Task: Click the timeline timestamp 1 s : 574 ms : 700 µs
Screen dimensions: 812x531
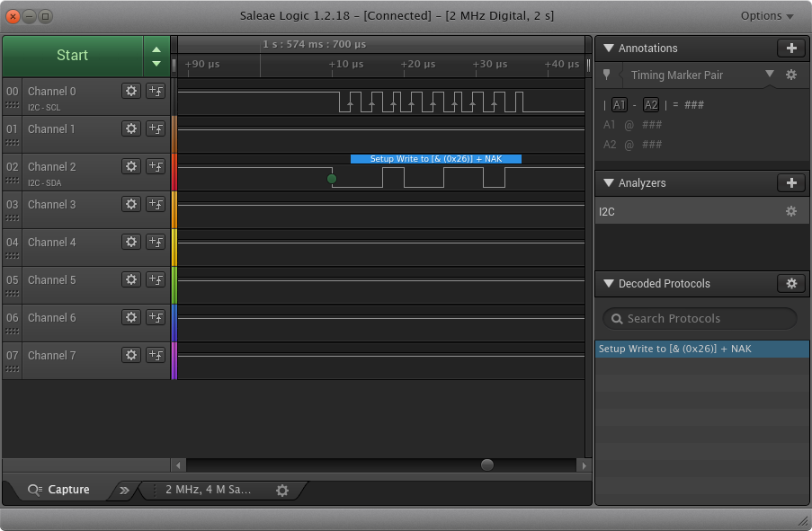Action: [x=315, y=45]
